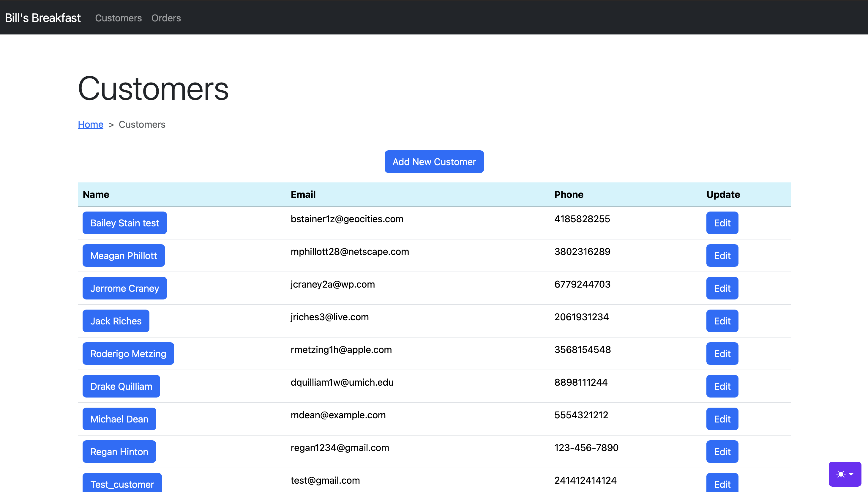This screenshot has width=868, height=492.
Task: Open the Drake Quilliam customer
Action: tap(121, 386)
